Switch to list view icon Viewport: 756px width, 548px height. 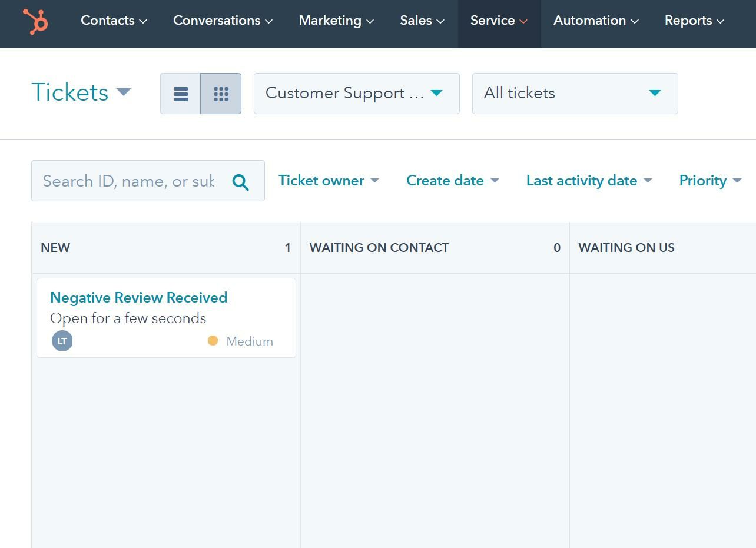181,94
